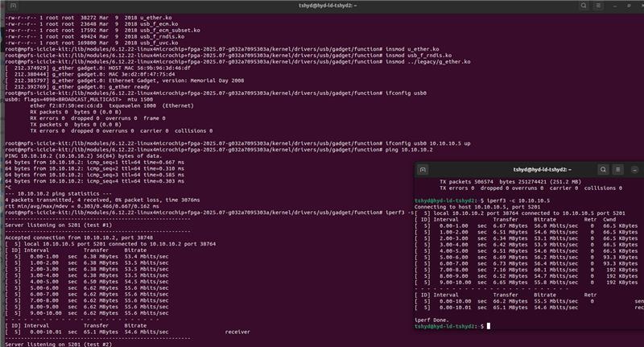Screen dimensions: 644x347
Task: Open search in the background terminal header
Action: tap(583, 6)
